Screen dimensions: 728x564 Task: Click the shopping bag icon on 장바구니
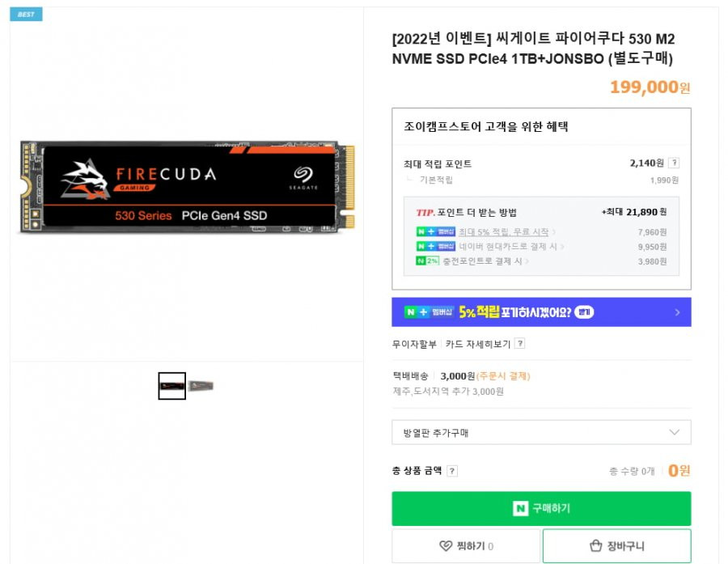(595, 546)
